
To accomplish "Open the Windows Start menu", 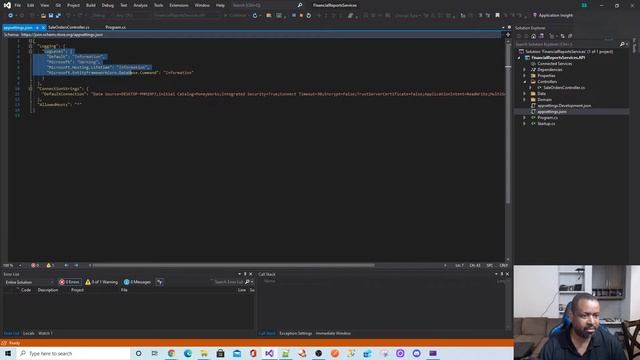I will pyautogui.click(x=8, y=353).
